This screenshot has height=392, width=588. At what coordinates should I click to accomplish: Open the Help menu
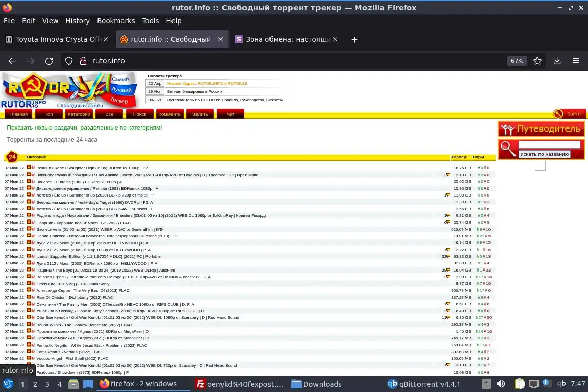(x=174, y=21)
